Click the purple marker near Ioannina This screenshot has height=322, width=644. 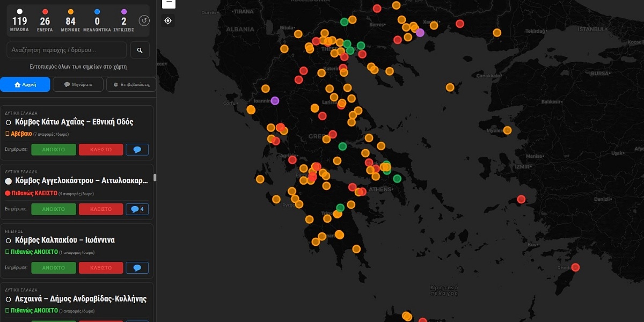tap(275, 100)
